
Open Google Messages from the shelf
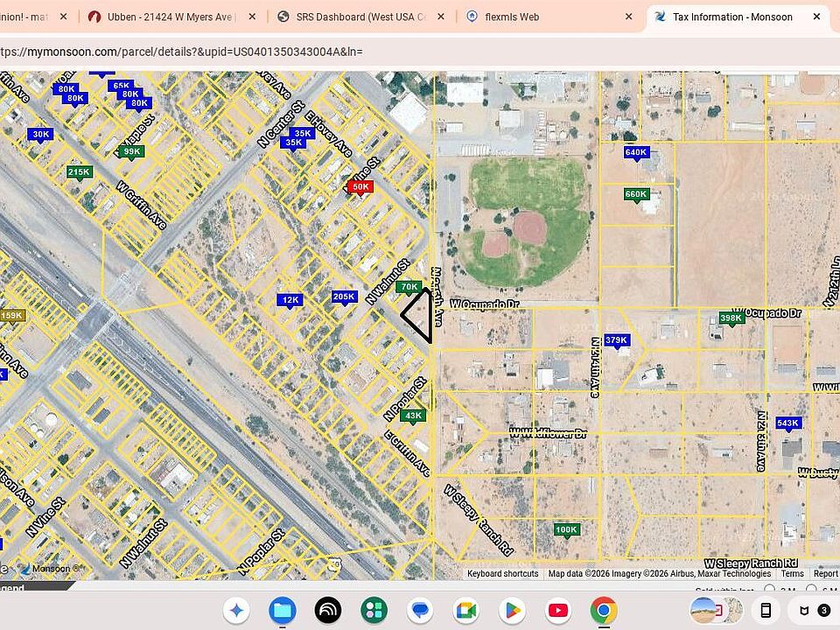click(x=420, y=611)
